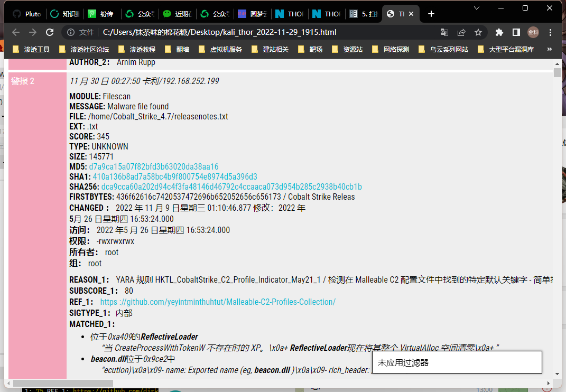
Task: Toggle the browser side panel icon
Action: click(x=516, y=32)
